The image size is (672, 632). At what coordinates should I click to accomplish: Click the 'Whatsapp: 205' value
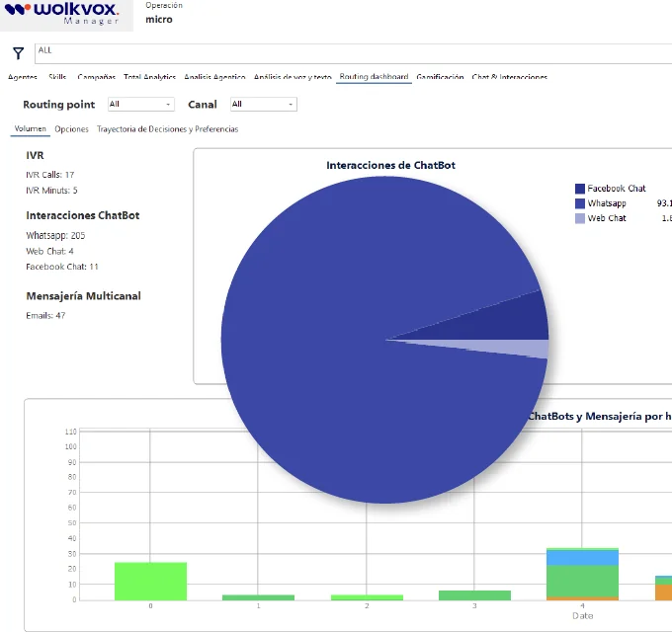[x=55, y=235]
